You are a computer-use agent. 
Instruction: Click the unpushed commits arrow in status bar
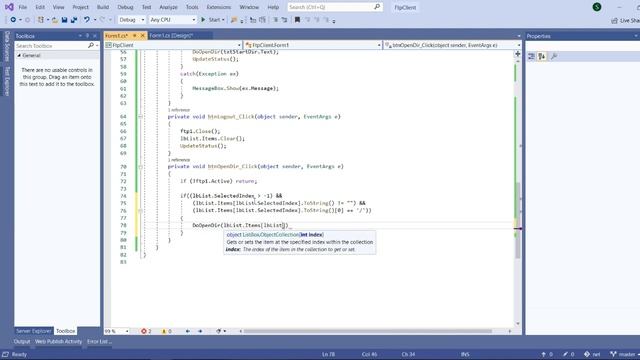point(544,354)
